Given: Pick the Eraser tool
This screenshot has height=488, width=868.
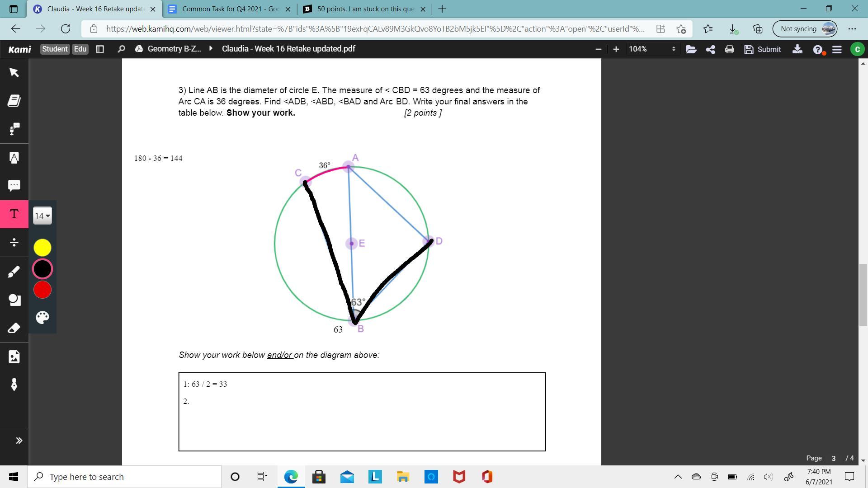Looking at the screenshot, I should (x=14, y=328).
